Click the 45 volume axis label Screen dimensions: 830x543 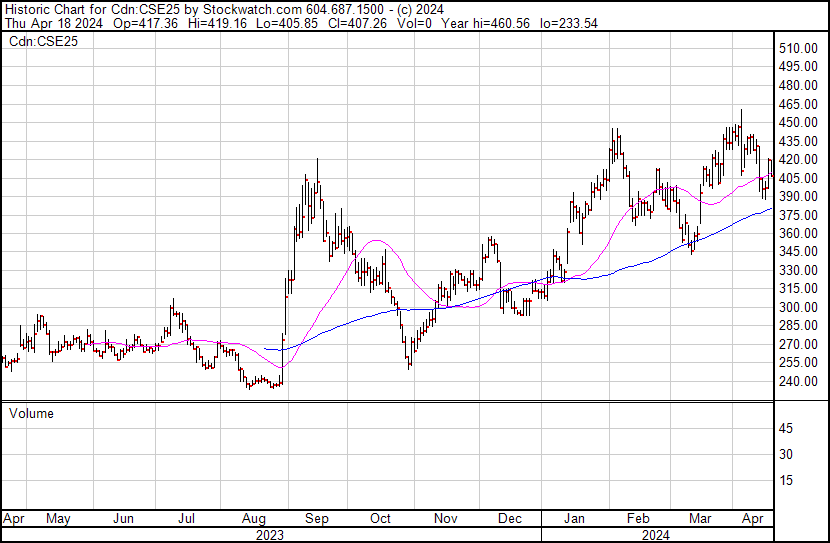coord(786,428)
